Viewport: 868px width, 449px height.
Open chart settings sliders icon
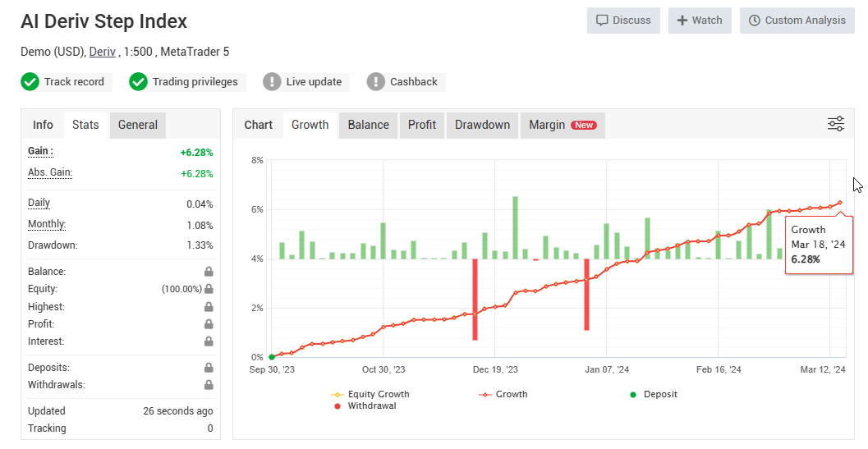(835, 124)
